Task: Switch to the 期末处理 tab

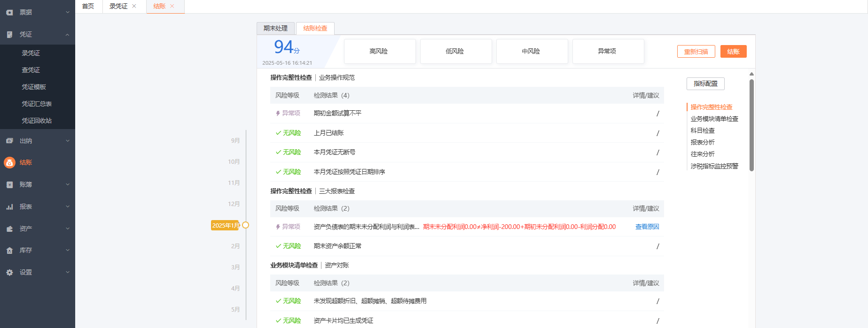Action: [275, 28]
